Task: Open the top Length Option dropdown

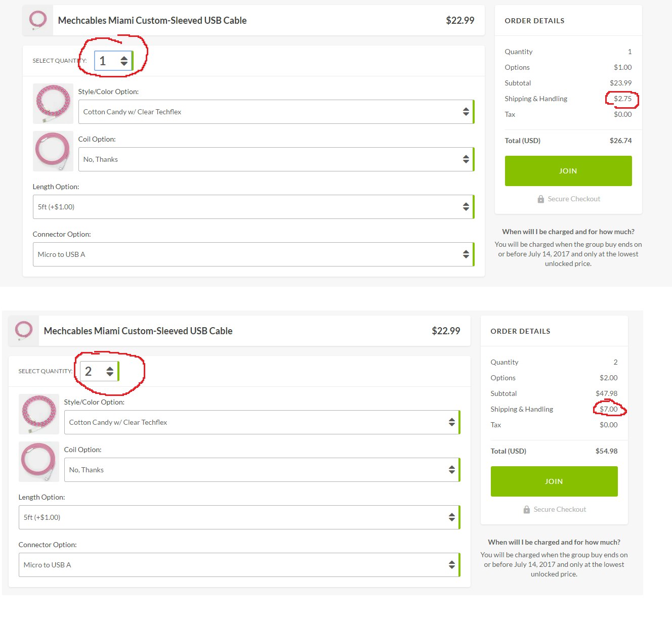Action: pos(253,207)
